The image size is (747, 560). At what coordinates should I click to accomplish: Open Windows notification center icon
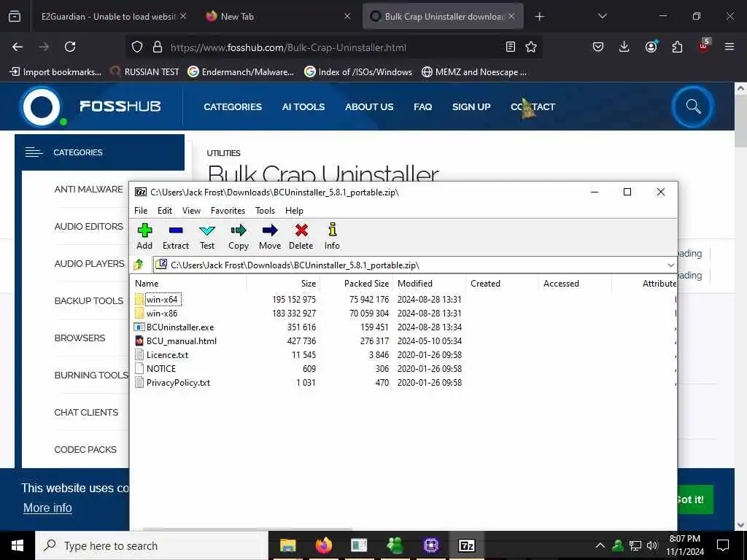723,545
